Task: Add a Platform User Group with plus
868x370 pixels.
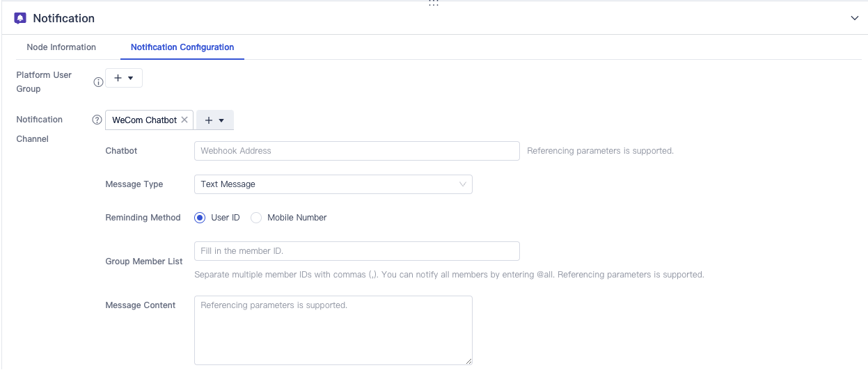Action: coord(123,78)
